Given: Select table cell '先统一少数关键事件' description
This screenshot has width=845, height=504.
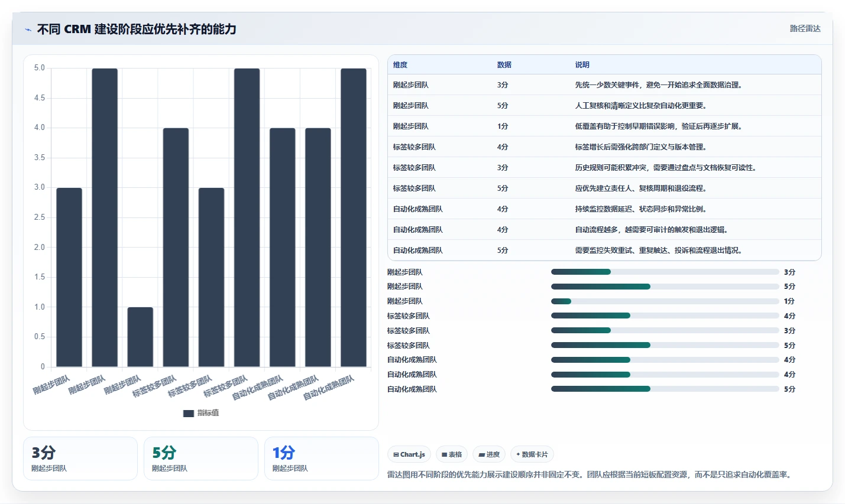Looking at the screenshot, I should tap(658, 85).
